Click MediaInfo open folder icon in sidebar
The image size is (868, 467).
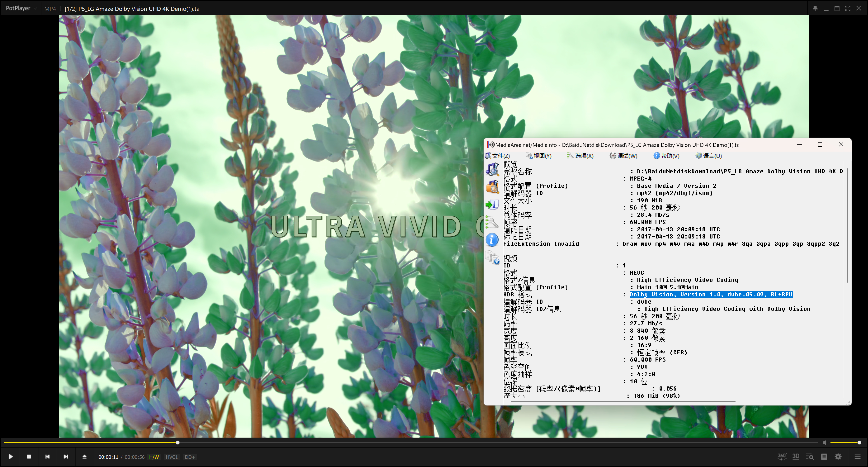click(492, 187)
